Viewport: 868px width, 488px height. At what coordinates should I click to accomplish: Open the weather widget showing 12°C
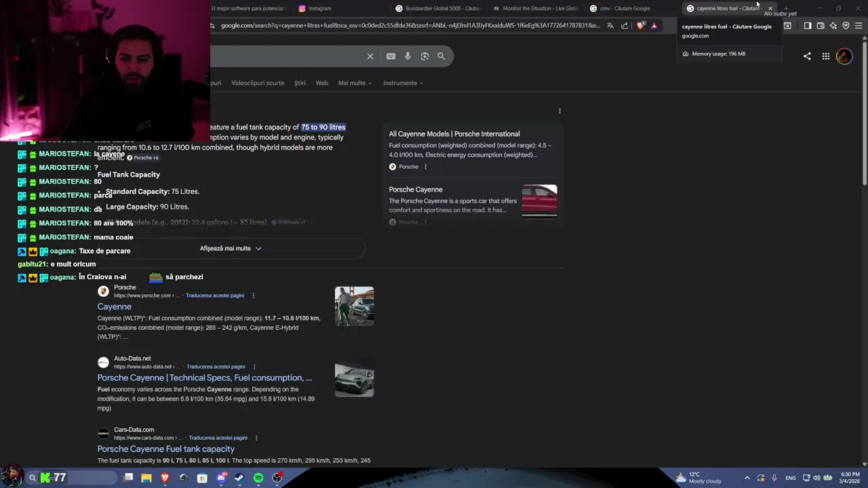tap(698, 478)
